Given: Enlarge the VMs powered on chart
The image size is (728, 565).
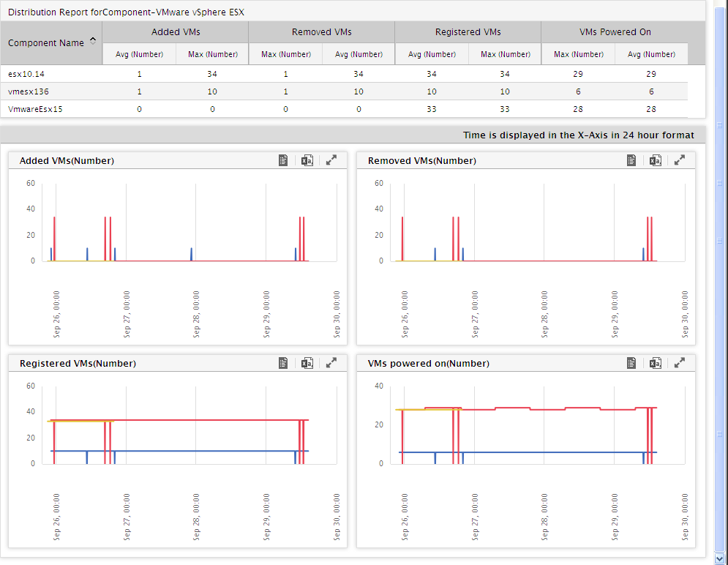Looking at the screenshot, I should point(679,363).
